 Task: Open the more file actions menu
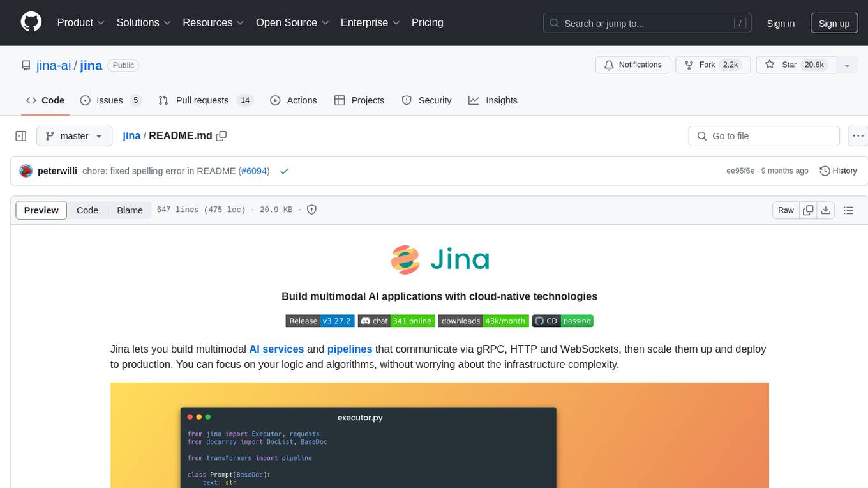click(x=858, y=136)
